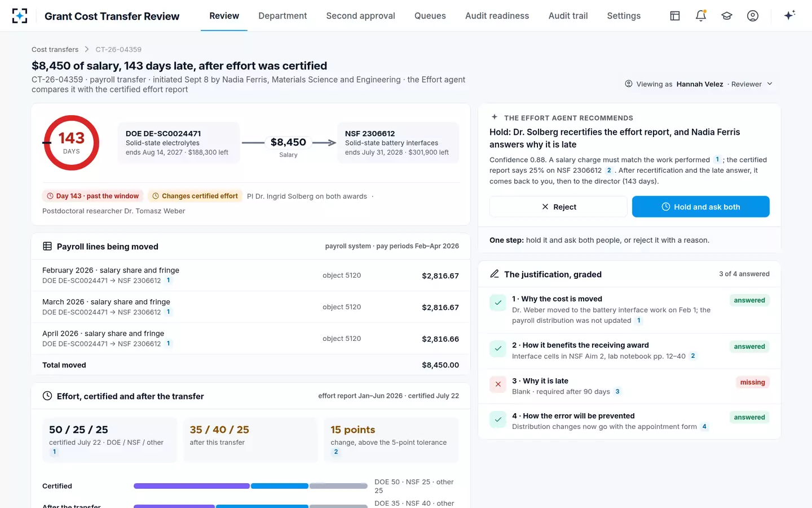Image resolution: width=812 pixels, height=508 pixels.
Task: Click the check icon for How the error prevented
Action: [498, 419]
